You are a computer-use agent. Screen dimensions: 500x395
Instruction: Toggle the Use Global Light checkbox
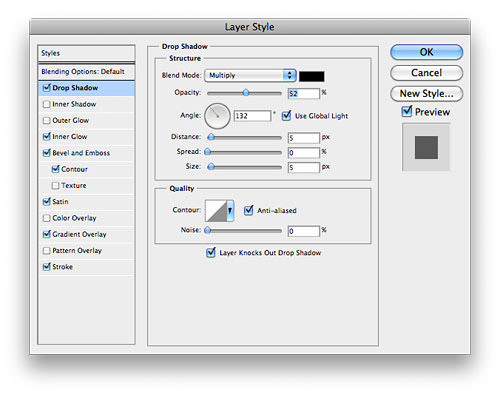[286, 116]
